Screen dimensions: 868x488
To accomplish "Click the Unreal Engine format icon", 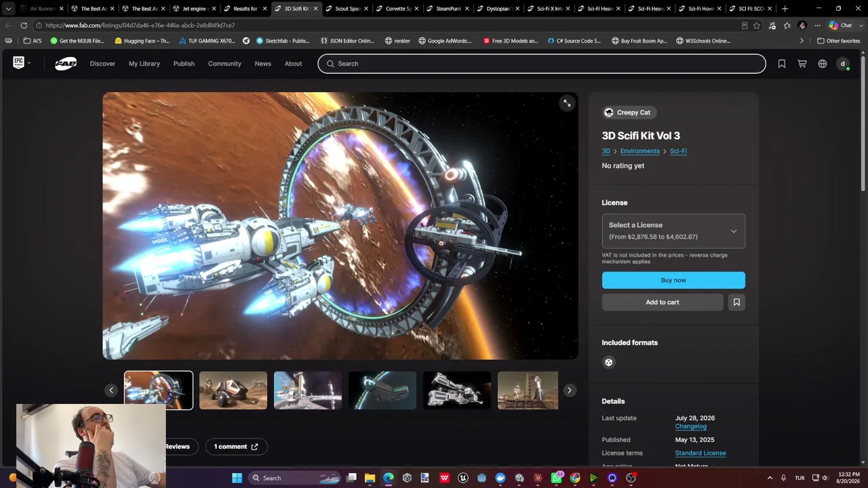I will point(608,362).
